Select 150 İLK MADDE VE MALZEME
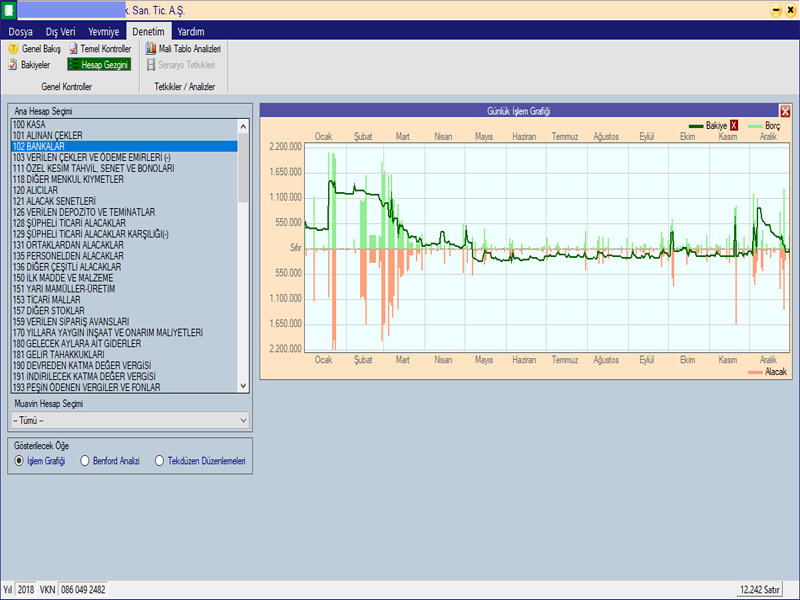This screenshot has width=800, height=600. [x=124, y=278]
